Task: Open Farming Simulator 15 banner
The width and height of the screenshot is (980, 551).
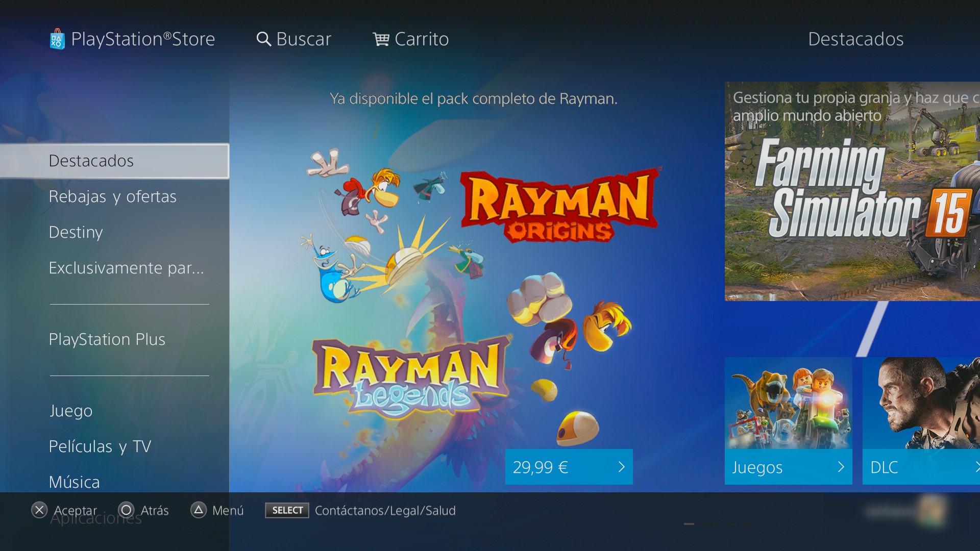Action: pos(852,191)
